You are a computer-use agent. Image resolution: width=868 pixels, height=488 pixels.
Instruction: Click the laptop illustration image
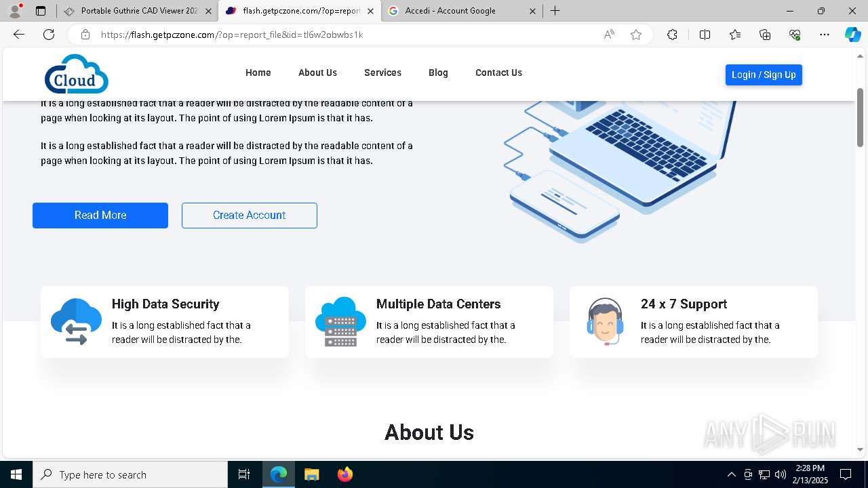(x=620, y=171)
